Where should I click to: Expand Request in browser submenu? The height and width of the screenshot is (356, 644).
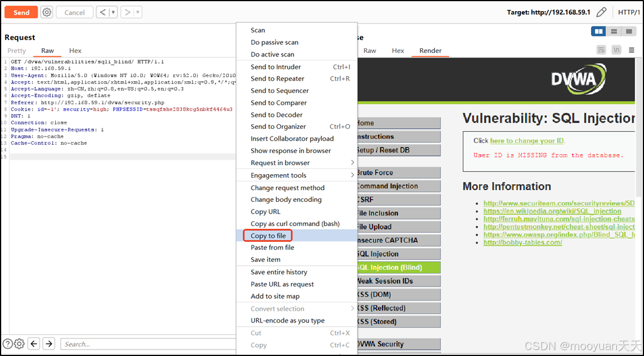point(297,162)
